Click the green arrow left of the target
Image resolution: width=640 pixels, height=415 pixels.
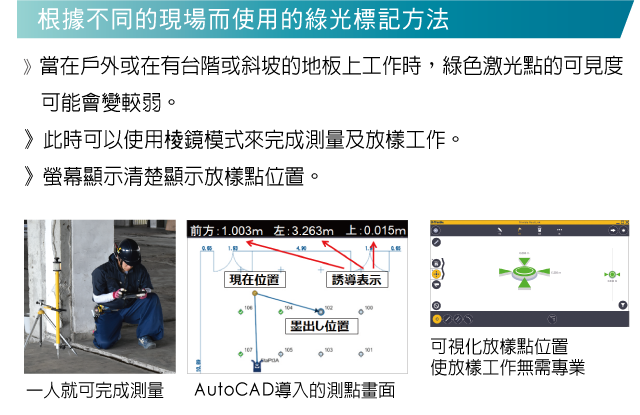(505, 271)
